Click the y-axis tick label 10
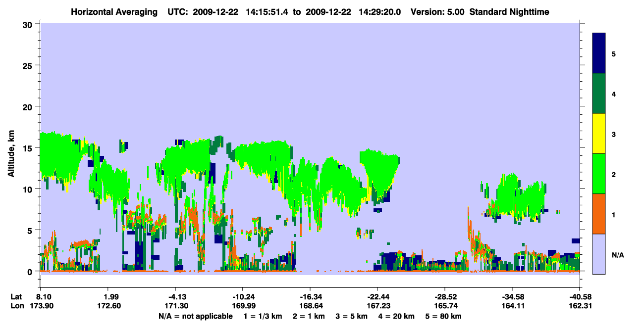 tap(28, 189)
